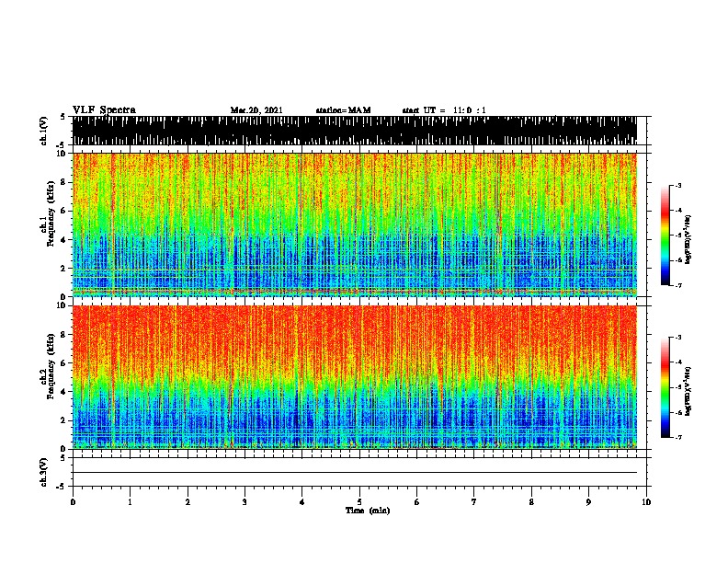Click the time axis tick label "1"
728x563 pixels.
tap(130, 502)
